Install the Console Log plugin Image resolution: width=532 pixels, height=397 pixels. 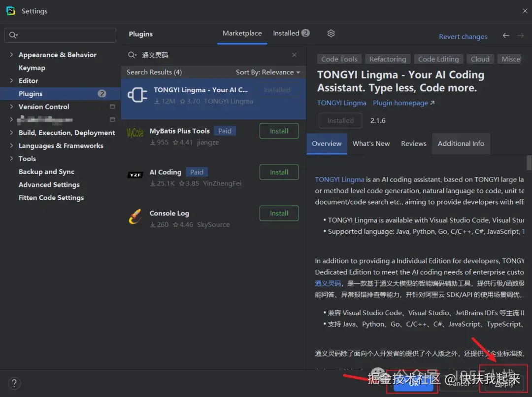tap(279, 213)
